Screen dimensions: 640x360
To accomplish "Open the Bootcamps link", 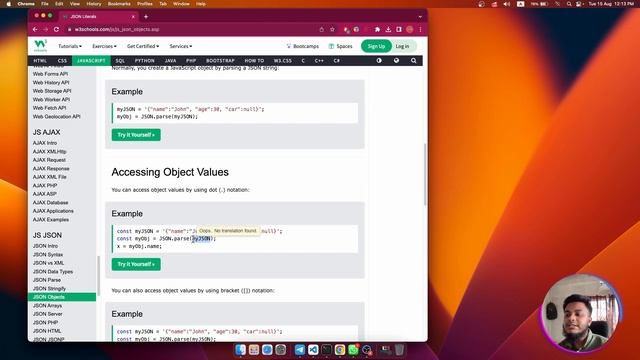I will click(x=302, y=46).
